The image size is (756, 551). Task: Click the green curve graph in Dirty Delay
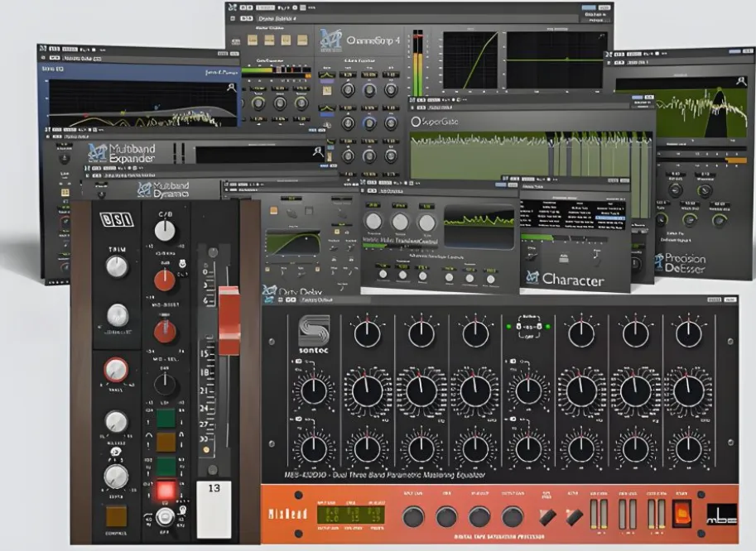[x=293, y=242]
